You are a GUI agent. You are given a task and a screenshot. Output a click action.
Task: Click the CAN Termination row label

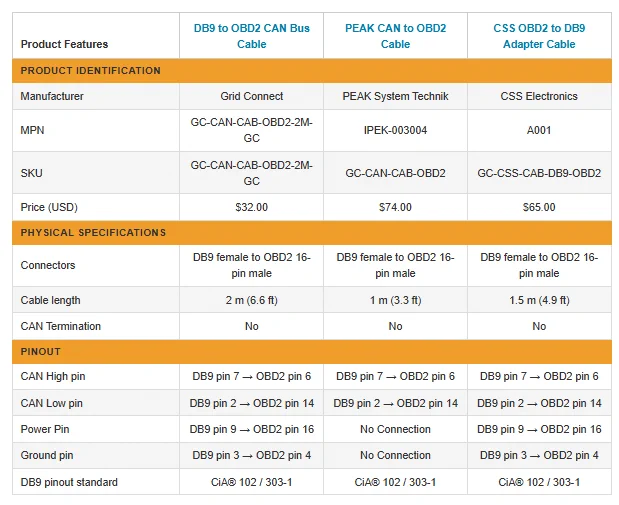point(60,327)
